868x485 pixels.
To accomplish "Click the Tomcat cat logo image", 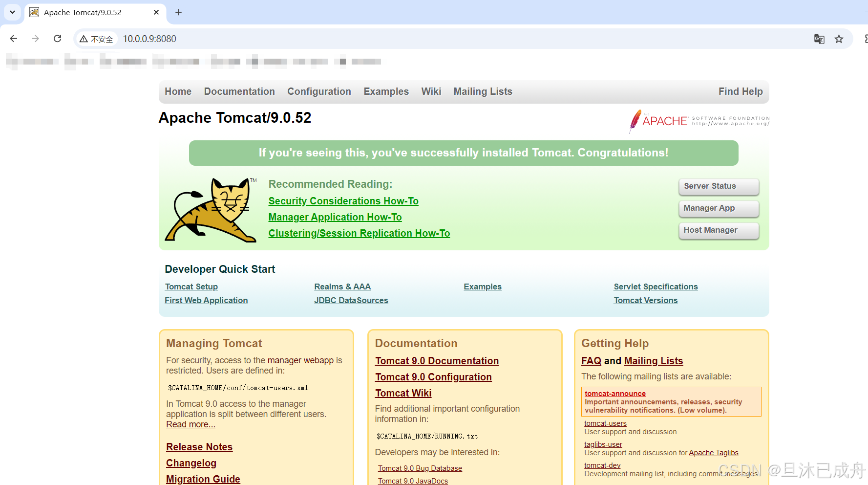I will click(x=211, y=210).
